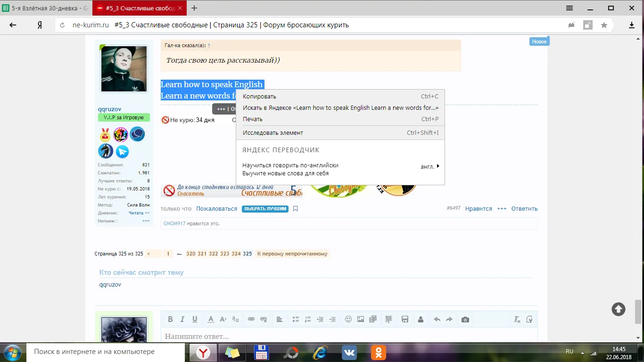Apply underline formatting in reply editor
This screenshot has height=362, width=644.
pos(195,319)
